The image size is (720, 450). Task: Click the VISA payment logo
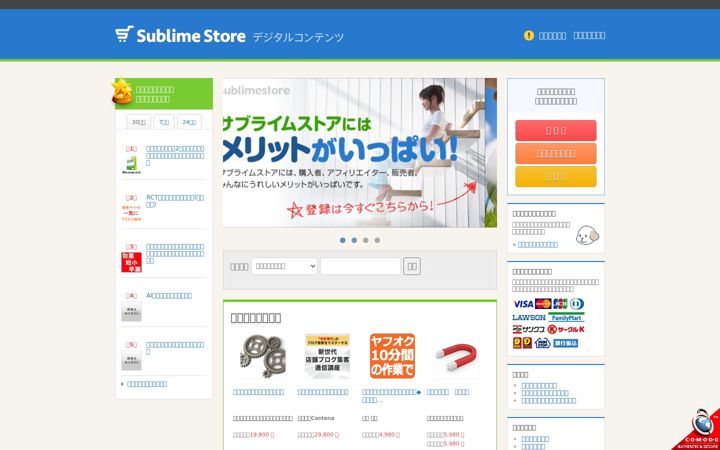523,304
